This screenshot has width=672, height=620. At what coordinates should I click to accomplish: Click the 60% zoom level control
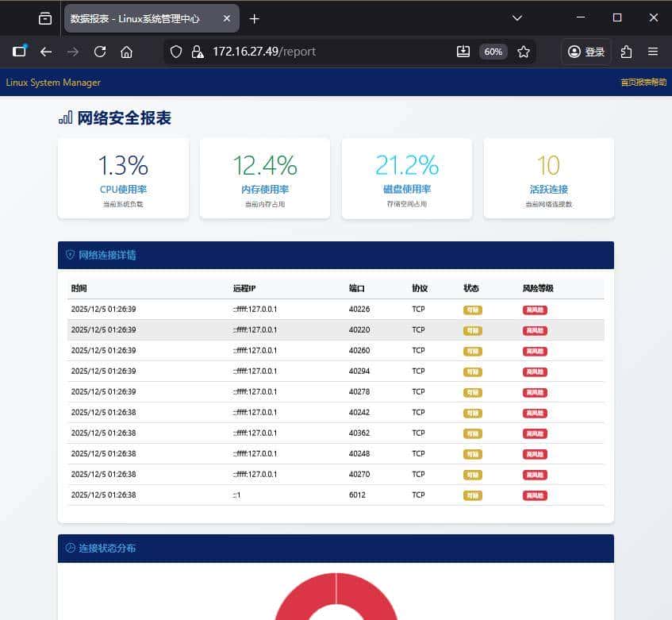[x=493, y=51]
